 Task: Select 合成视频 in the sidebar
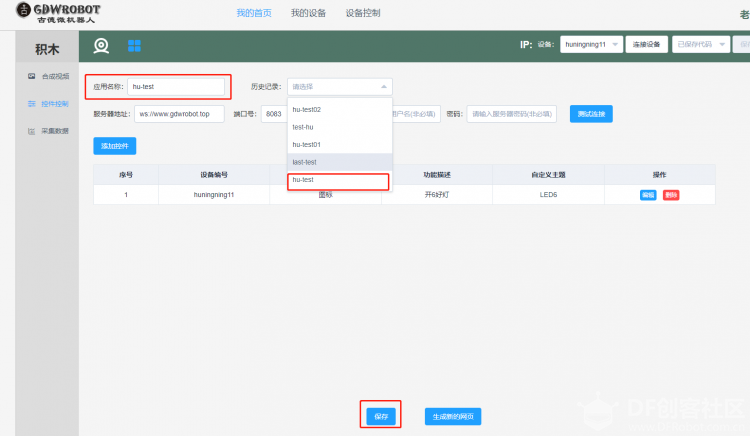pyautogui.click(x=55, y=76)
